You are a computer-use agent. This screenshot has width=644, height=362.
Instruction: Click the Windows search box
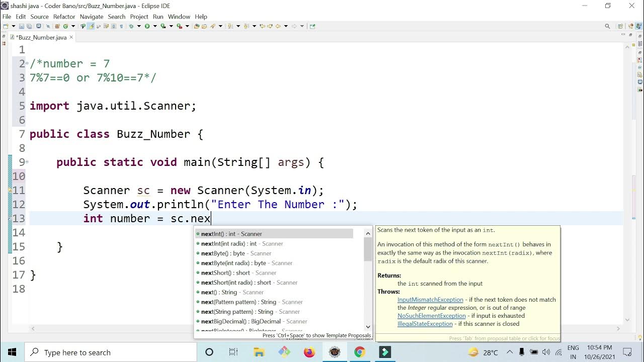pos(111,352)
